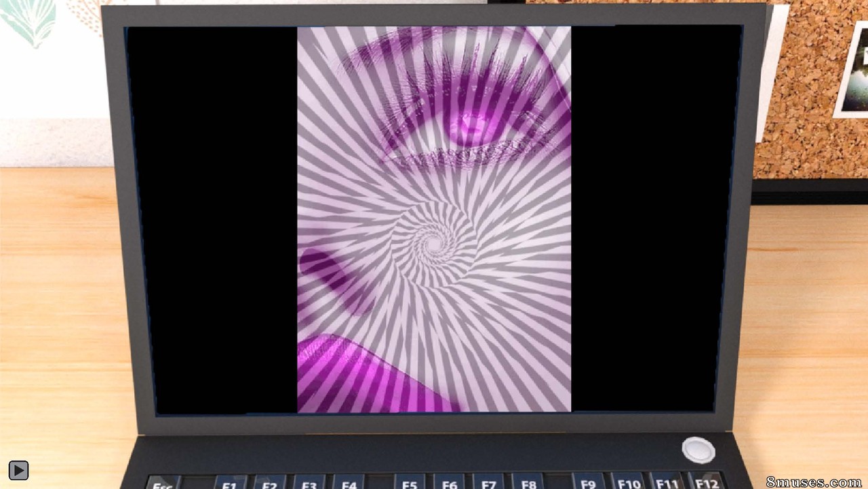
Task: Click the 8muses.com watermark text
Action: click(x=814, y=482)
